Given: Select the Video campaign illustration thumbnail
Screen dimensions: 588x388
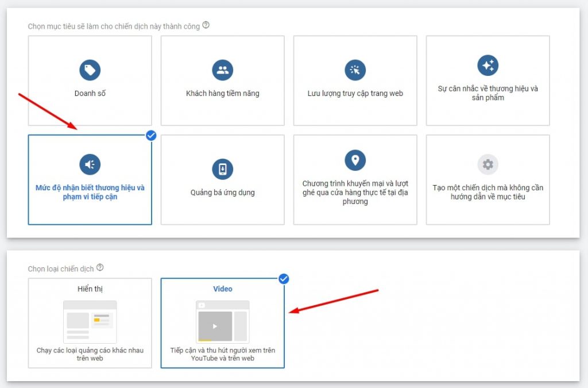Looking at the screenshot, I should click(x=222, y=322).
